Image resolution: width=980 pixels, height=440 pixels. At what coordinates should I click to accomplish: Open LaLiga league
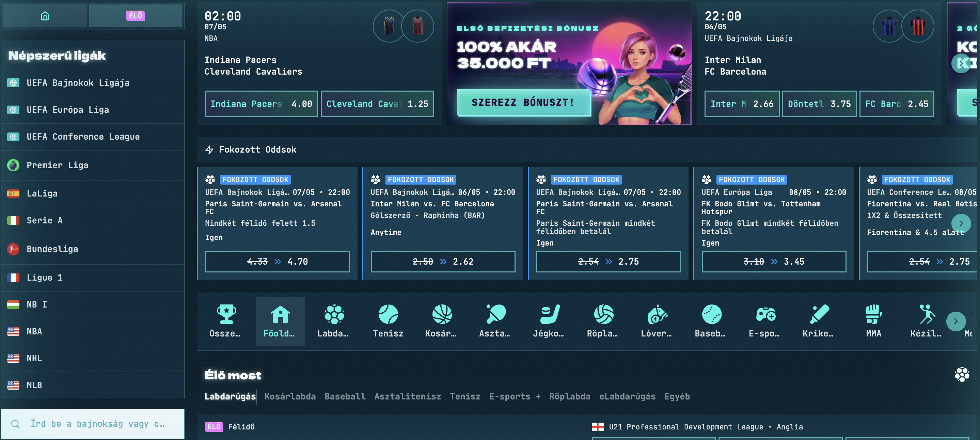click(x=92, y=193)
